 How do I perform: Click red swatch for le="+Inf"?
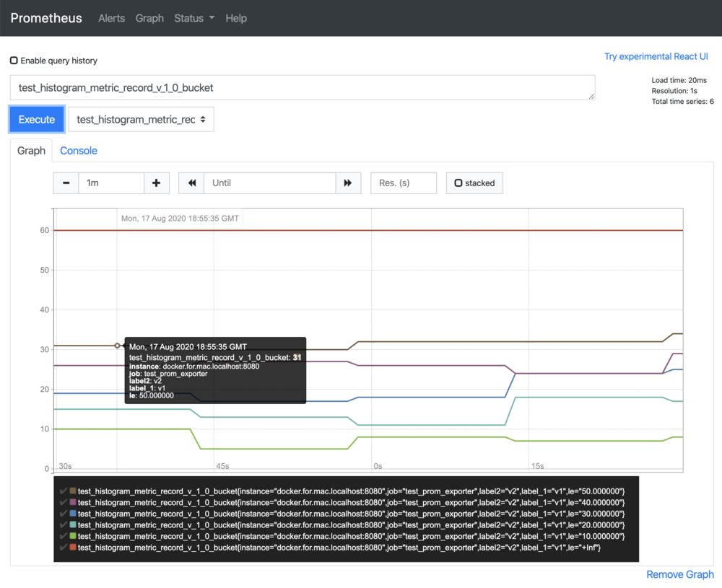pos(73,548)
